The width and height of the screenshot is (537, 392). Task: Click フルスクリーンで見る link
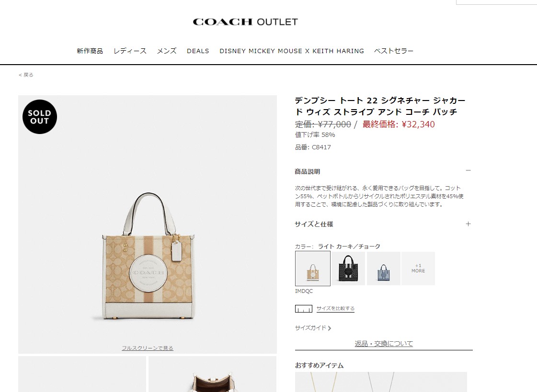(x=148, y=348)
